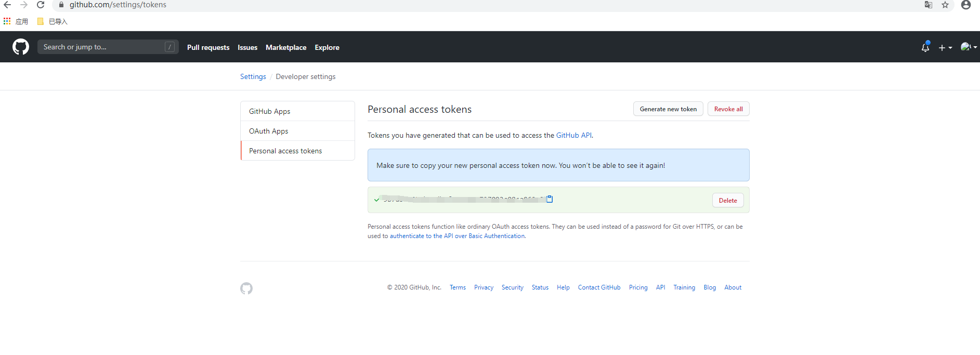Screen dimensions: 980x355
Task: Open About footer link
Action: pyautogui.click(x=733, y=287)
